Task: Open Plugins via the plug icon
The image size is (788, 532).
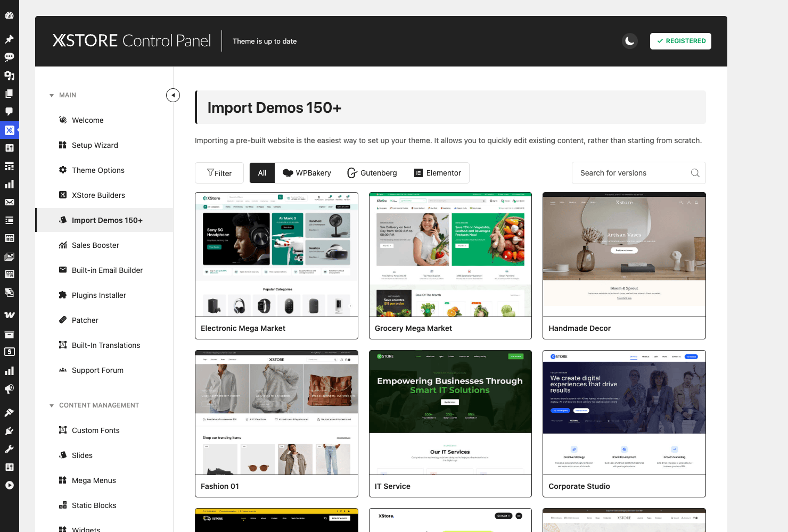Action: pyautogui.click(x=9, y=431)
